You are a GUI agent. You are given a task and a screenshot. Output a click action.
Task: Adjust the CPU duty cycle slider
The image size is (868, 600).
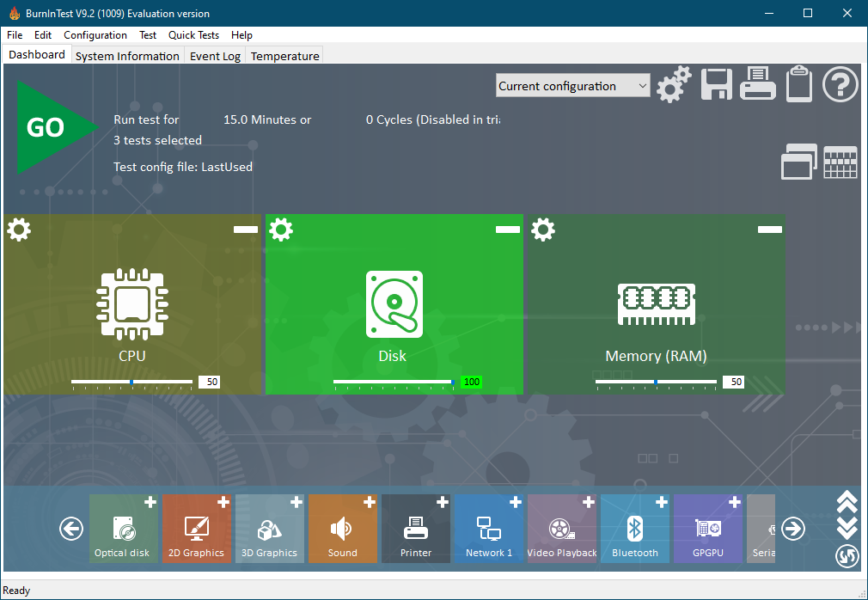(131, 382)
